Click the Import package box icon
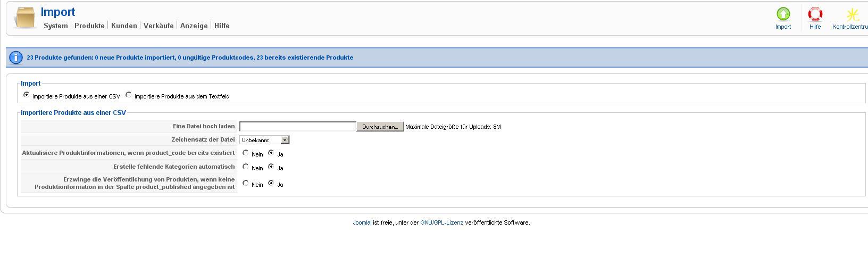This screenshot has width=868, height=264. coord(24,18)
